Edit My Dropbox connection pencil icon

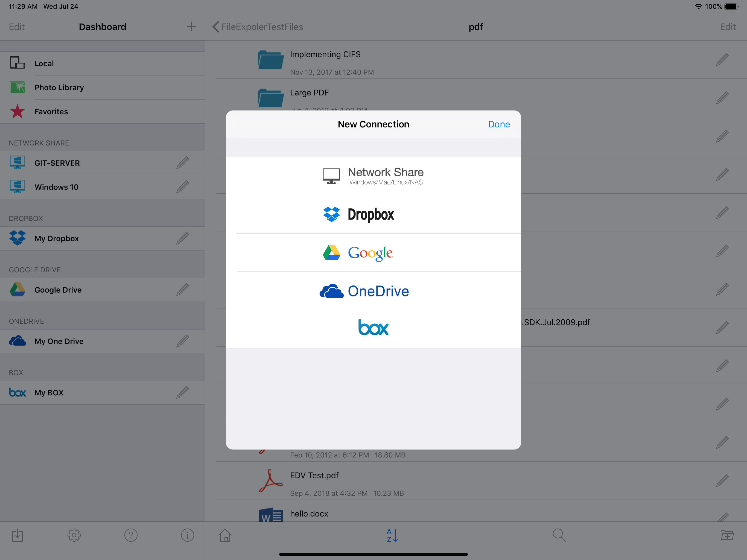point(182,238)
